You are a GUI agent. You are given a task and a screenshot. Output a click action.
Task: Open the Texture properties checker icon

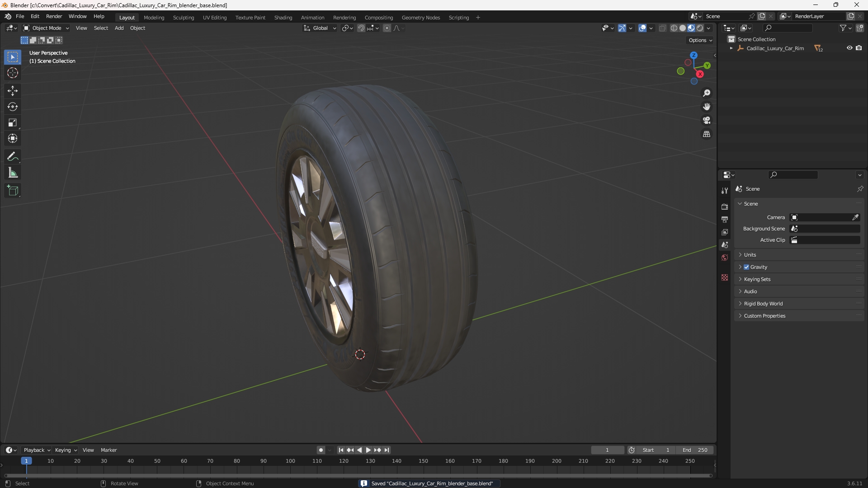725,277
